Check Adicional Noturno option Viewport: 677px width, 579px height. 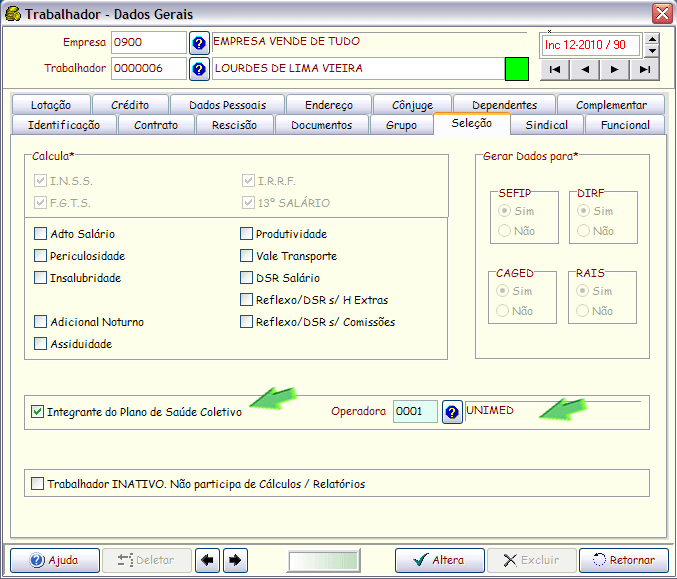(40, 322)
